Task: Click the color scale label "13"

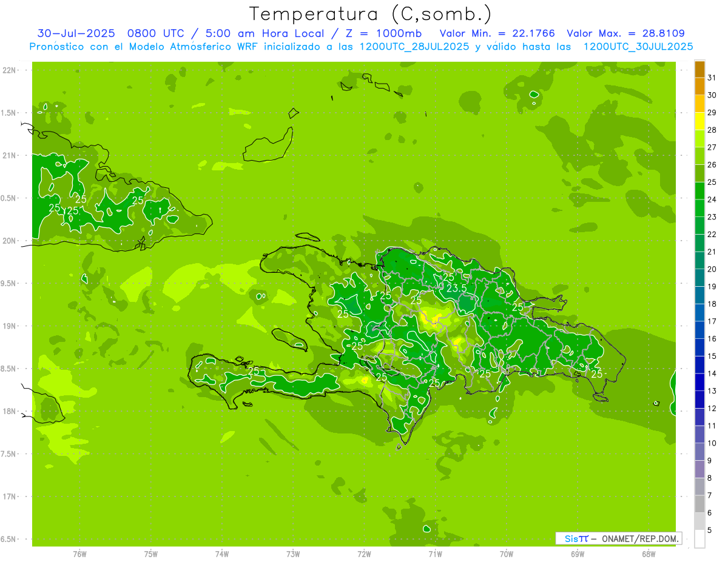Action: (x=712, y=391)
